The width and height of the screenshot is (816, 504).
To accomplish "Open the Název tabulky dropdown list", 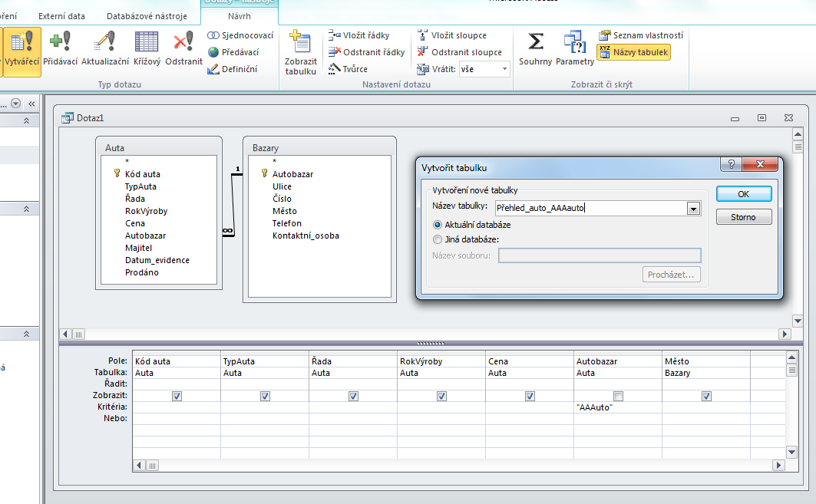I will pos(693,209).
